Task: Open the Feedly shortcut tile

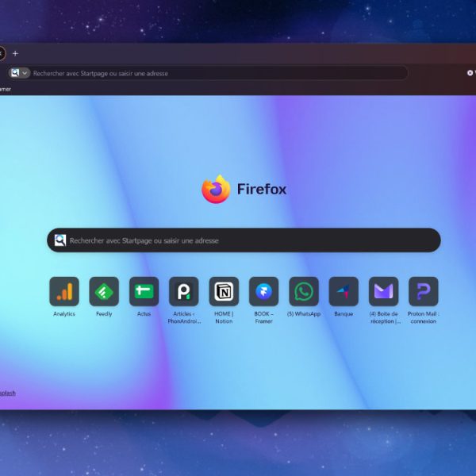Action: tap(104, 291)
